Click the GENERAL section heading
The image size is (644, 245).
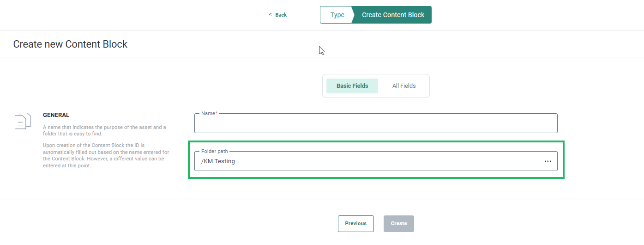click(x=56, y=115)
